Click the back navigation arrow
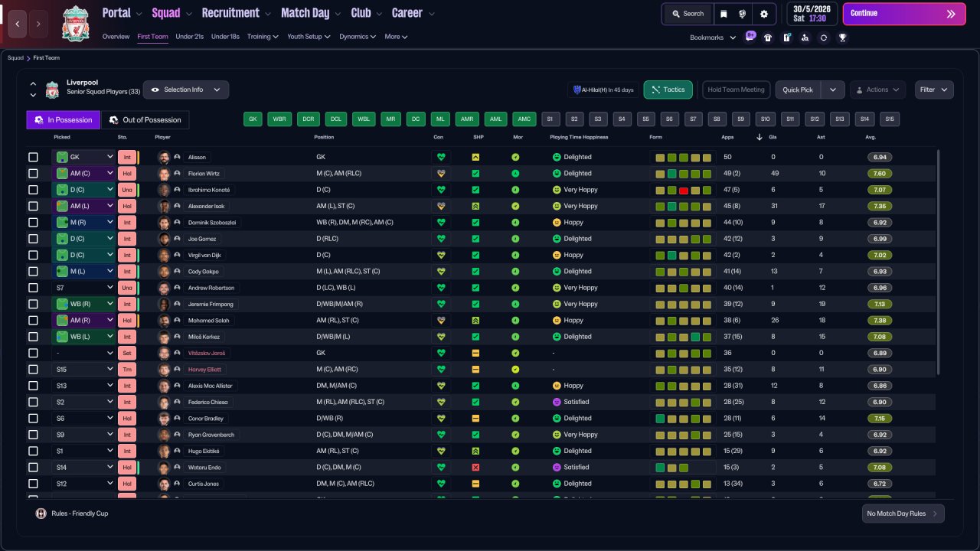 [17, 24]
